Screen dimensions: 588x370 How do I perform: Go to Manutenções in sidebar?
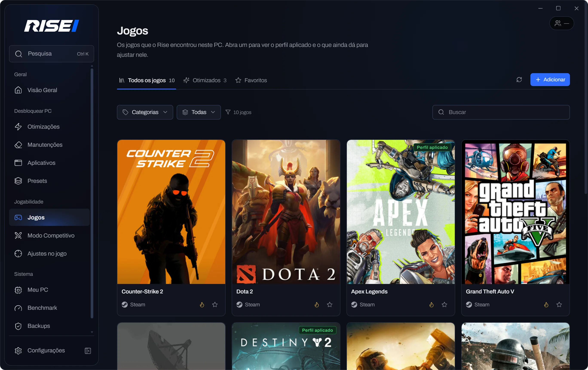[x=49, y=145]
